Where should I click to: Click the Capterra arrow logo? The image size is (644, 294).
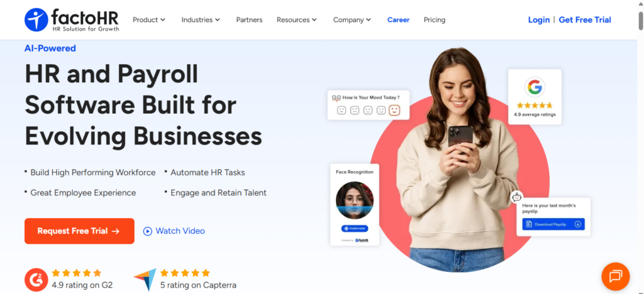coord(145,279)
